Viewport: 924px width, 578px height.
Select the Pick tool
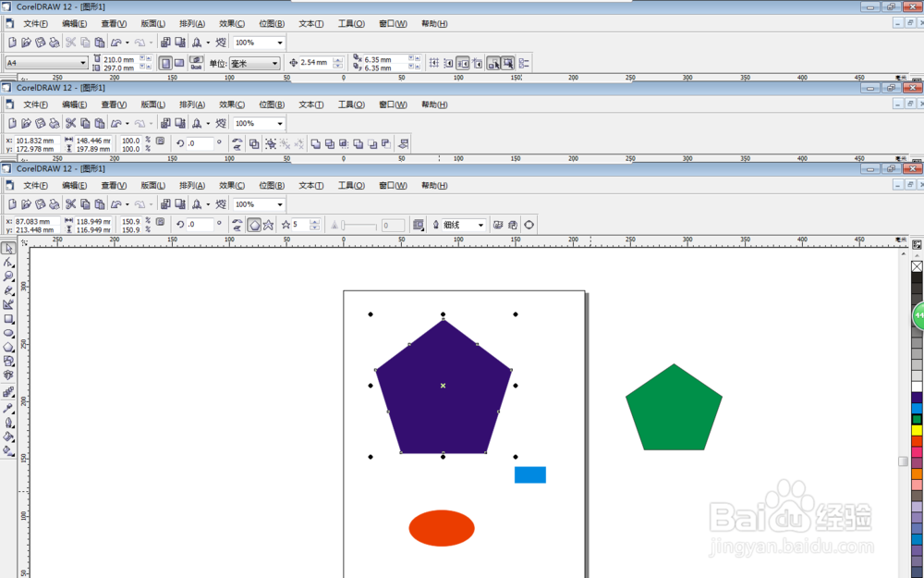[10, 247]
